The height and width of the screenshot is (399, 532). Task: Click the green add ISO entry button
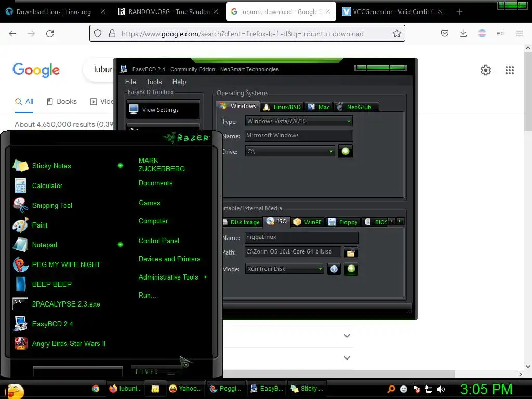(351, 269)
